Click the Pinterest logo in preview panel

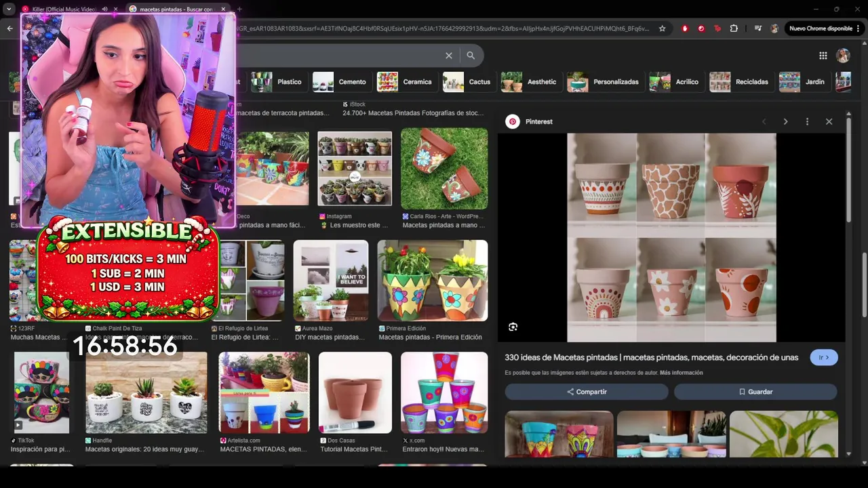[513, 121]
